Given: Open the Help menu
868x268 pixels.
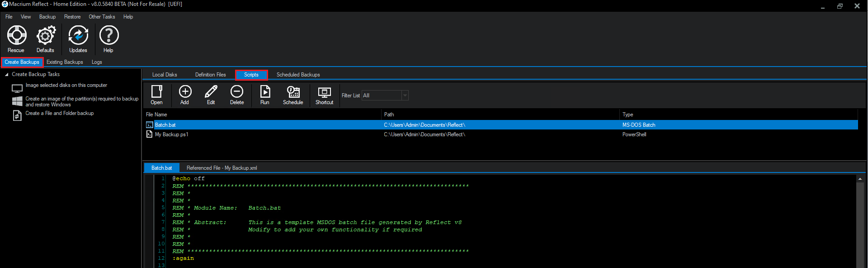Looking at the screenshot, I should pos(128,17).
